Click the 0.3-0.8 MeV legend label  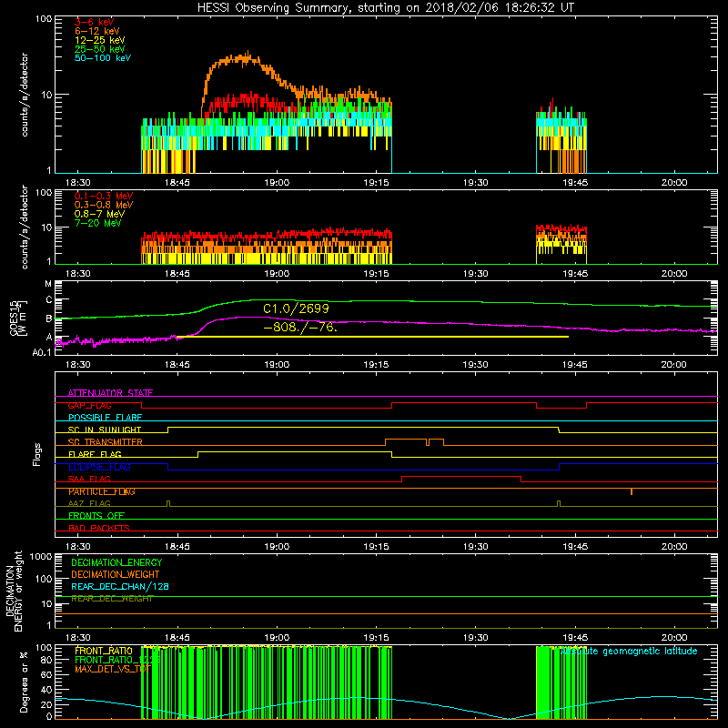click(x=104, y=205)
